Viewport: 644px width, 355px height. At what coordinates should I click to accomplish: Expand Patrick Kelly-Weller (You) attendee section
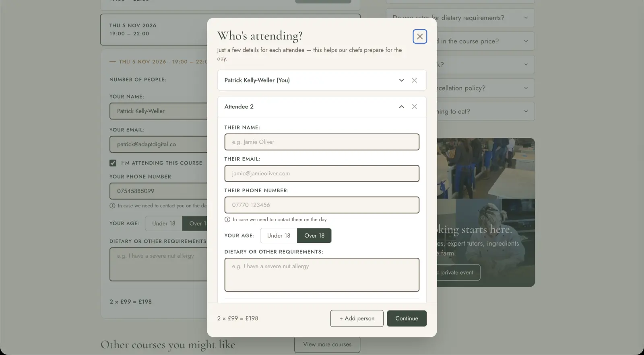pos(401,80)
